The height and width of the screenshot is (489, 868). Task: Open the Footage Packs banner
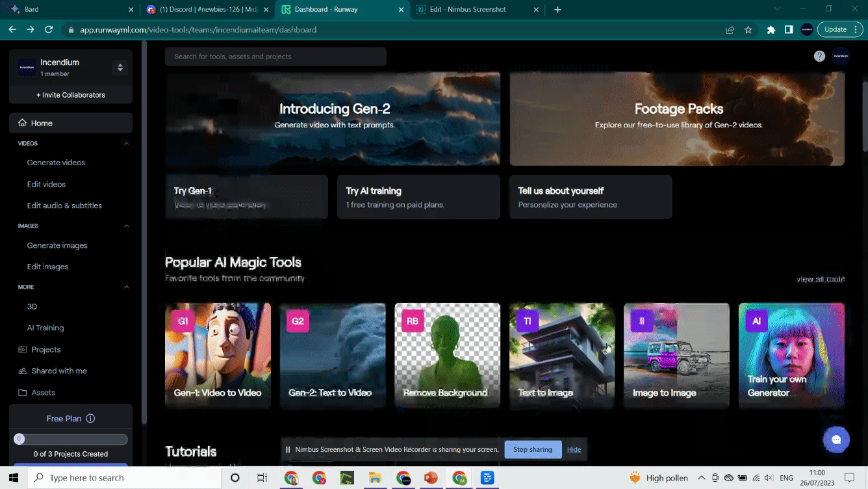point(677,119)
